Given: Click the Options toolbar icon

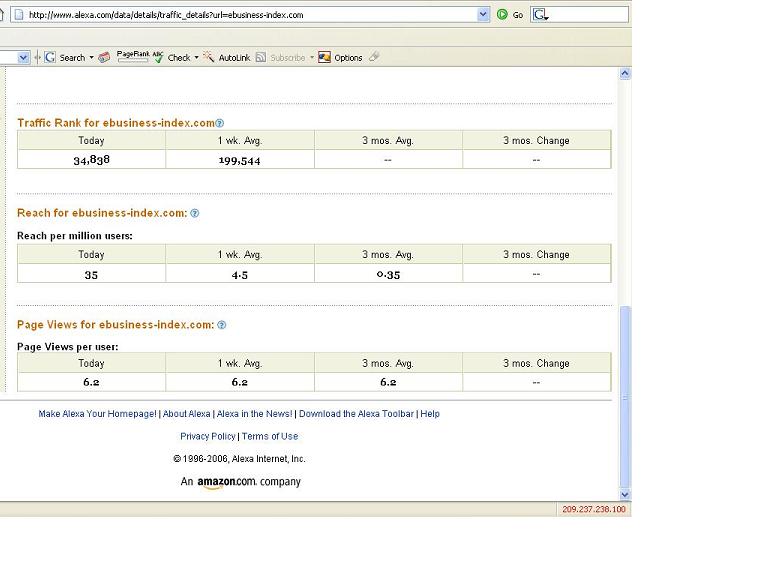Looking at the screenshot, I should pos(324,57).
